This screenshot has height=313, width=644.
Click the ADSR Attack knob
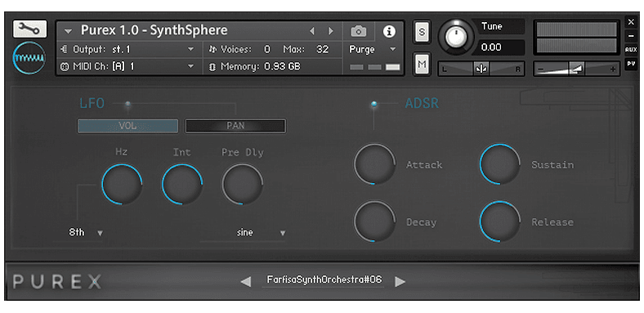(x=374, y=164)
